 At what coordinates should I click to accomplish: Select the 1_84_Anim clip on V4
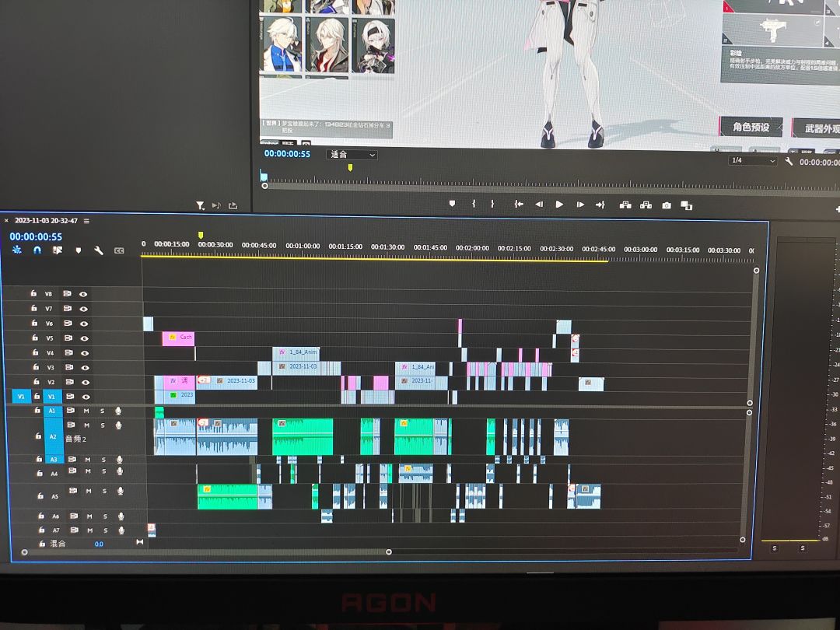[x=296, y=352]
